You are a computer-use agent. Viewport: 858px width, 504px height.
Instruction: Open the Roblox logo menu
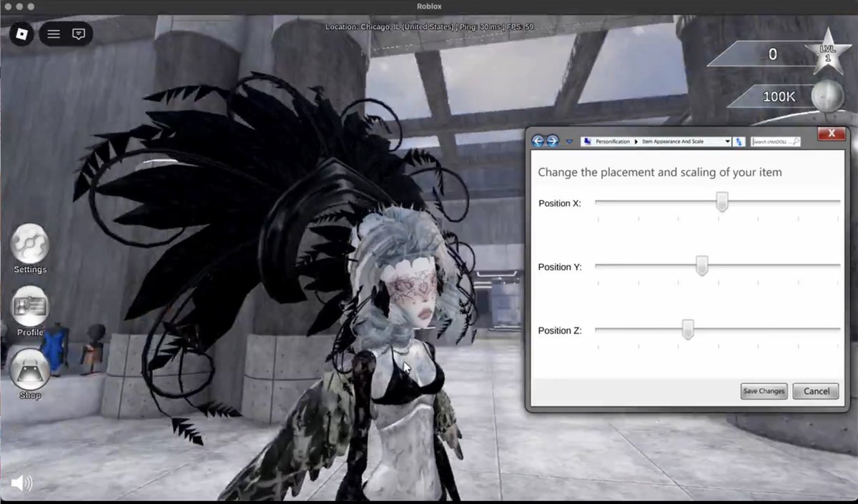(21, 34)
